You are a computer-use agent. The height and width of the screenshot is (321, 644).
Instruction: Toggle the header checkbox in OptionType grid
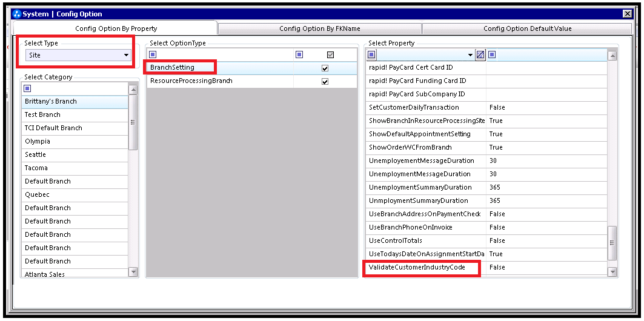click(x=330, y=55)
